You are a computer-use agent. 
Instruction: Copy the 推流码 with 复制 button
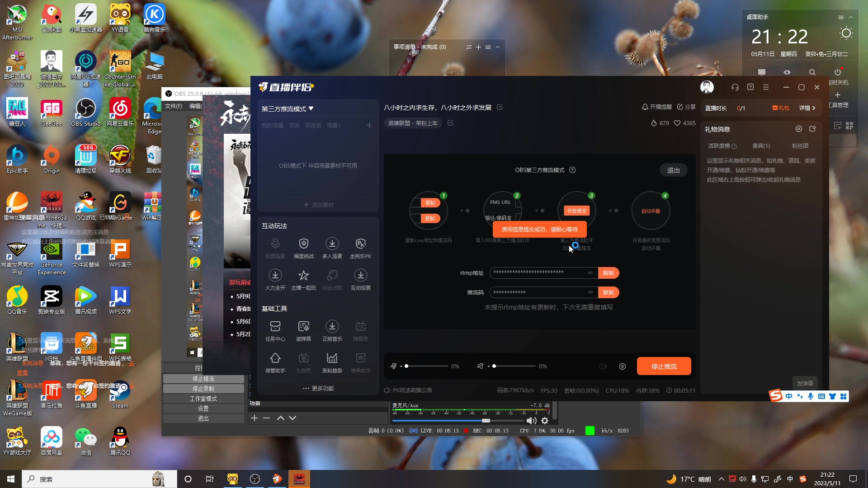pos(609,292)
